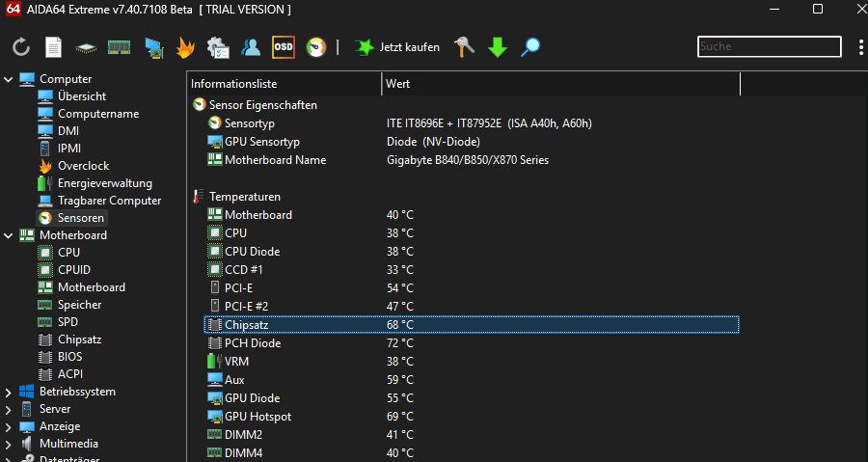Click the Sensor Eigenschaften section heading
Viewport: 868px width, 462px height.
tap(263, 105)
